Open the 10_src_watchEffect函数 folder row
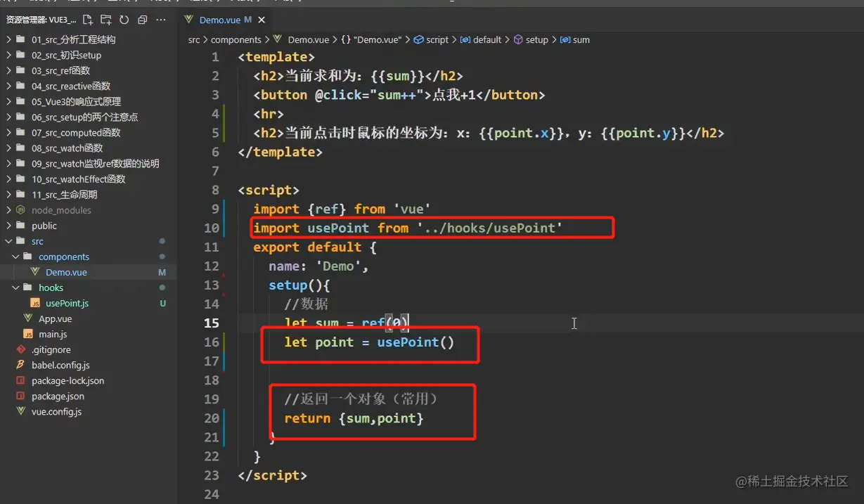The height and width of the screenshot is (504, 864). pos(88,179)
